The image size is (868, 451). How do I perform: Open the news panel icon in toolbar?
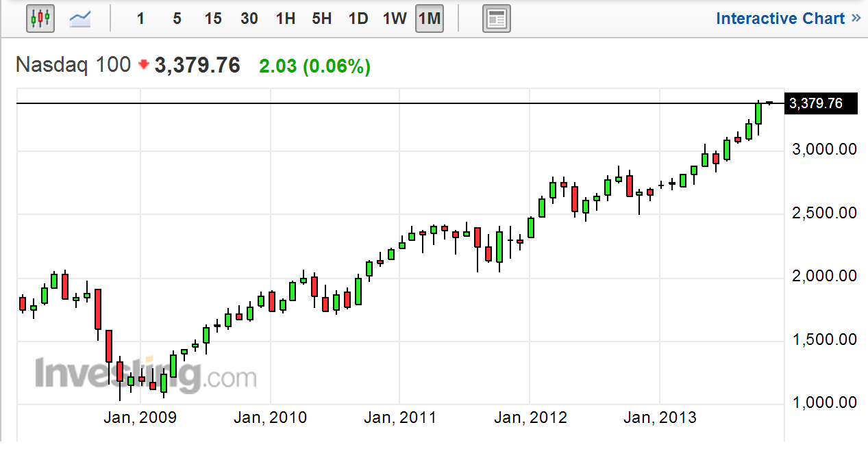coord(497,18)
